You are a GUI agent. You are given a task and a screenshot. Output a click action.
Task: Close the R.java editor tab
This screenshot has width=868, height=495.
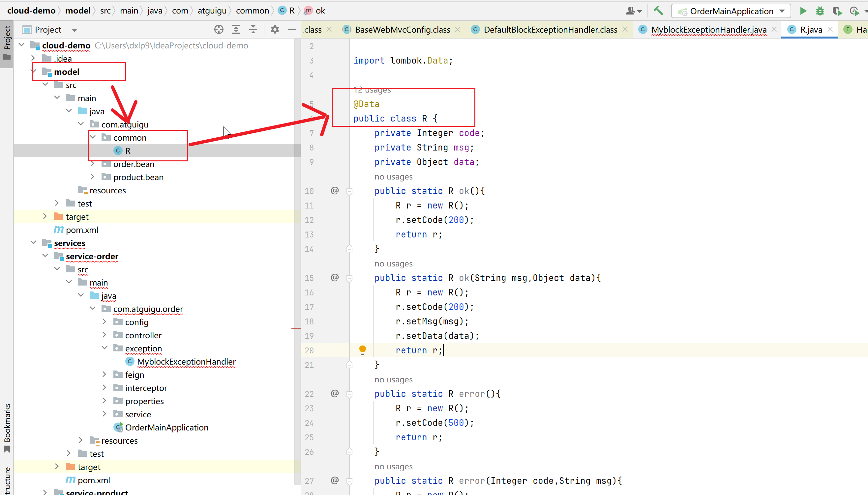(x=830, y=30)
